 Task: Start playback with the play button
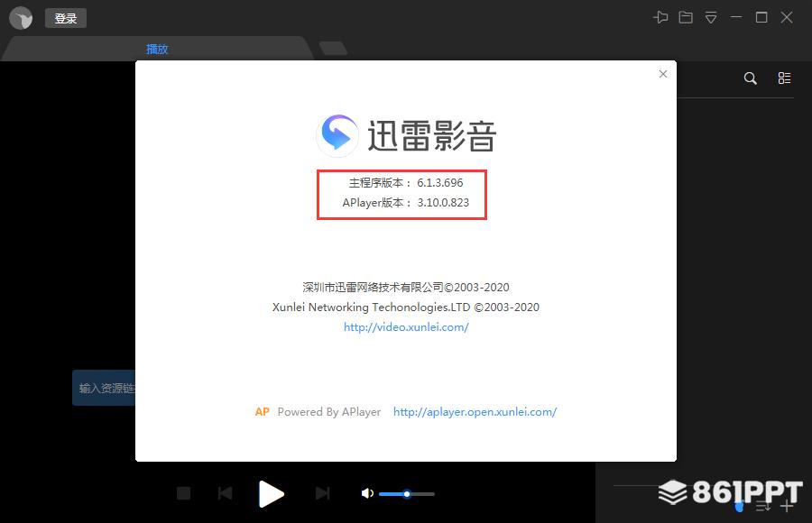(x=271, y=494)
